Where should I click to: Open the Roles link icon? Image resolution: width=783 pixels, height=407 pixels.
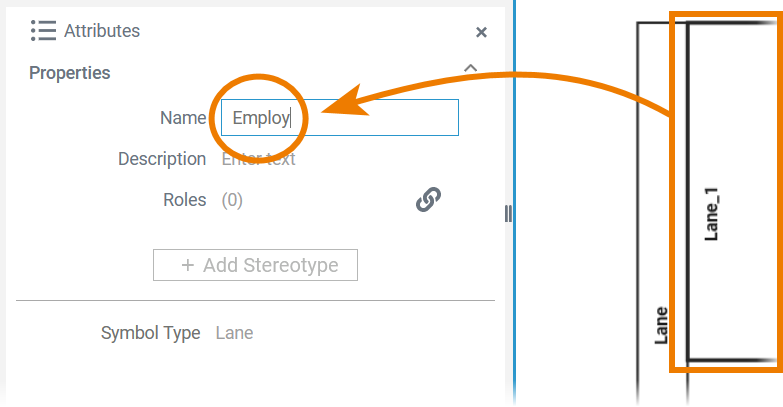point(428,200)
